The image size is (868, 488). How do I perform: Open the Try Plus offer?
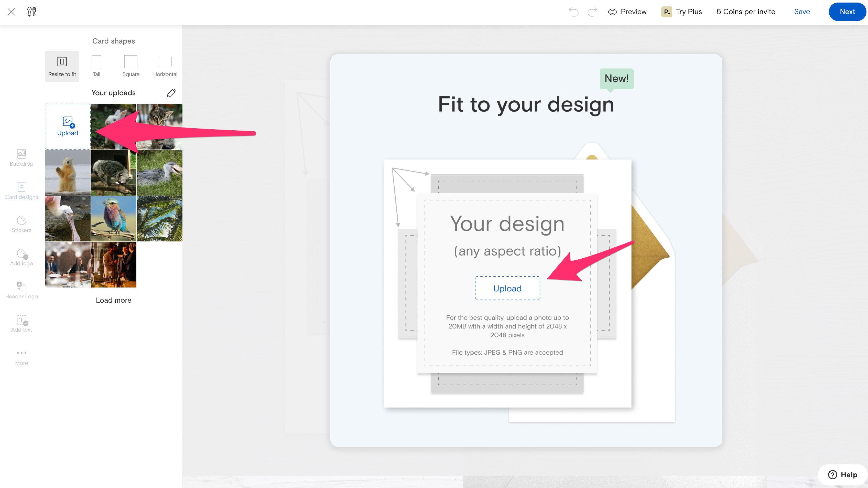pos(681,12)
